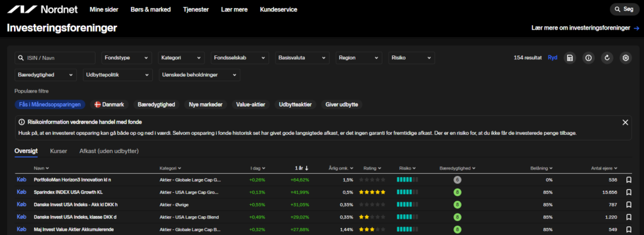The height and width of the screenshot is (235, 644).
Task: Open the Børs & marked menu
Action: (151, 9)
